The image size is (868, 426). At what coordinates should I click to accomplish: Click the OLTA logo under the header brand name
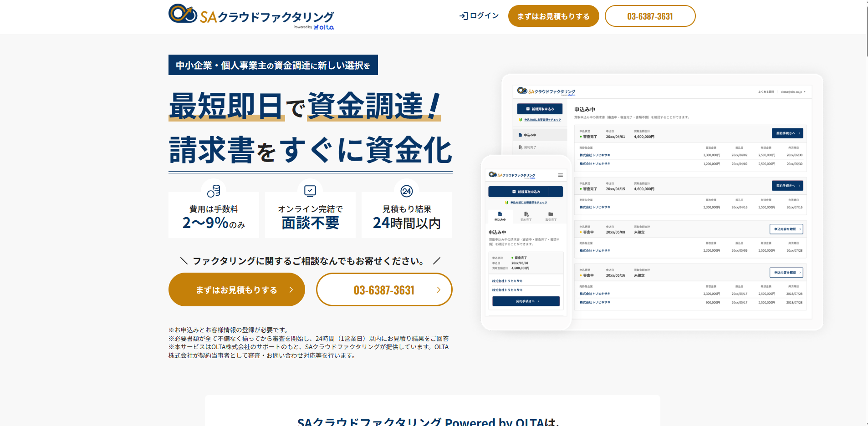pyautogui.click(x=324, y=27)
